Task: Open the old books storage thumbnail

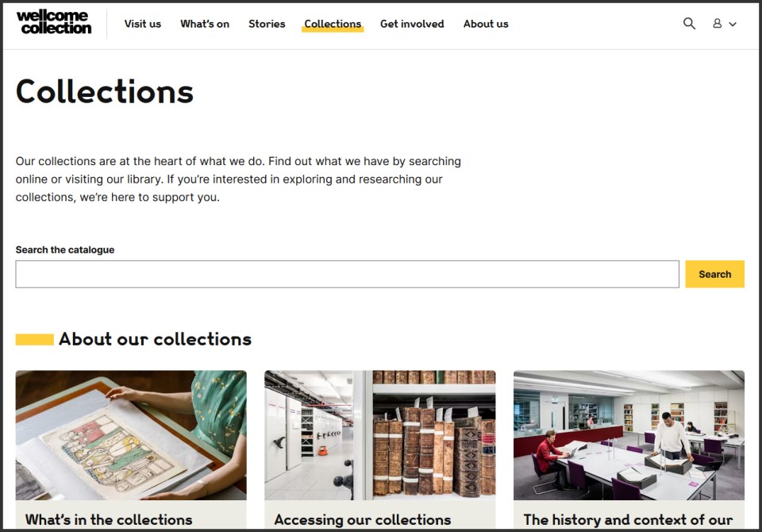Action: [380, 435]
